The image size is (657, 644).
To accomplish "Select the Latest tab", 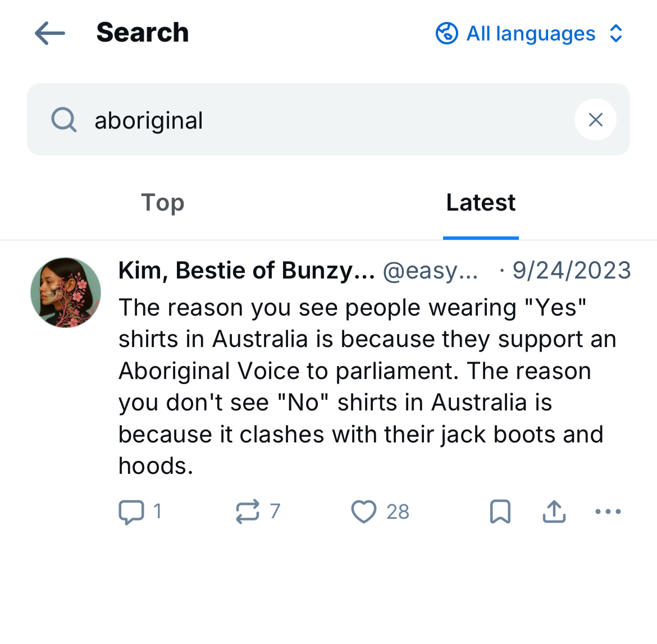I will pos(481,203).
